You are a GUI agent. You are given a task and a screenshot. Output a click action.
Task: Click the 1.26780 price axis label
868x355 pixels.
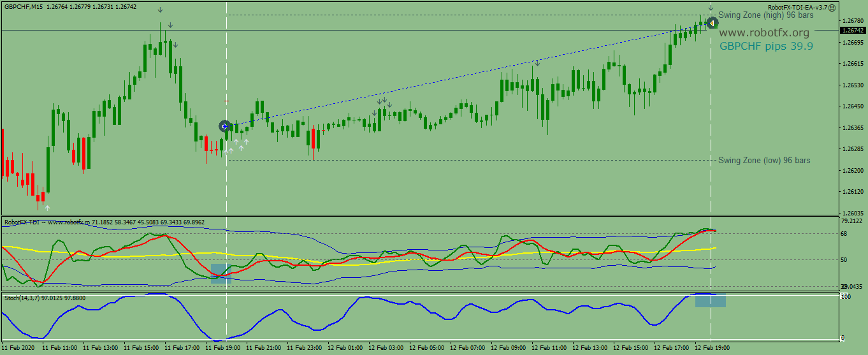(x=853, y=21)
